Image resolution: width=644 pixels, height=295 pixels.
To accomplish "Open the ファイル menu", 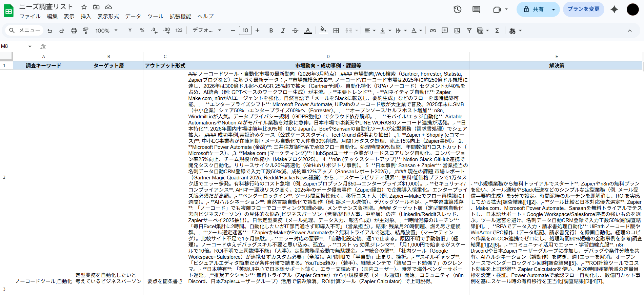I will pos(30,16).
